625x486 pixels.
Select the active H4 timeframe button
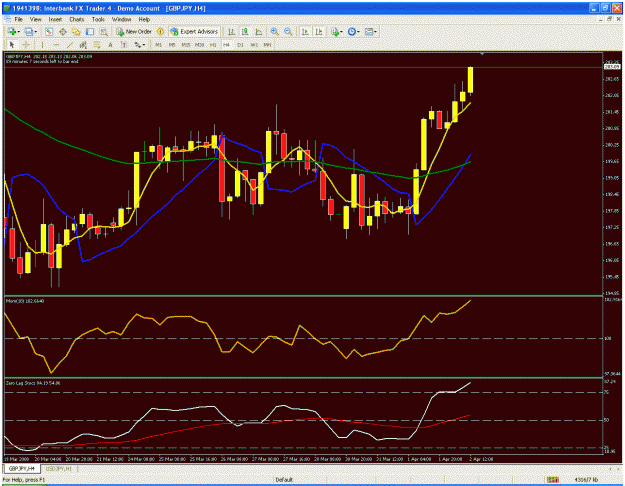coord(226,45)
